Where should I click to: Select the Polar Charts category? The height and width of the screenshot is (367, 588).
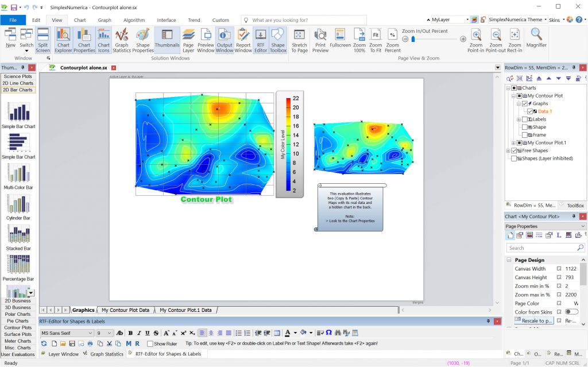[x=18, y=314]
